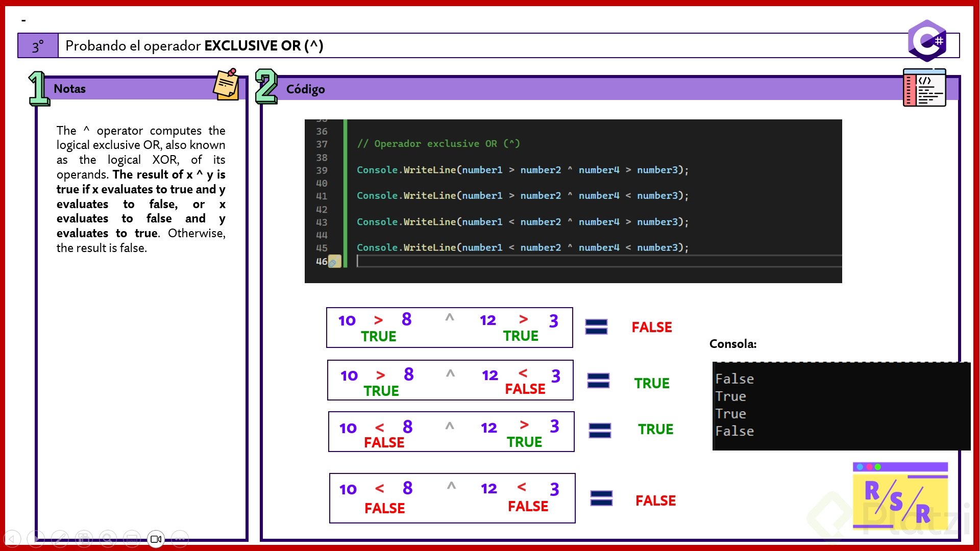
Task: Open more slideshow options ellipsis
Action: [180, 539]
